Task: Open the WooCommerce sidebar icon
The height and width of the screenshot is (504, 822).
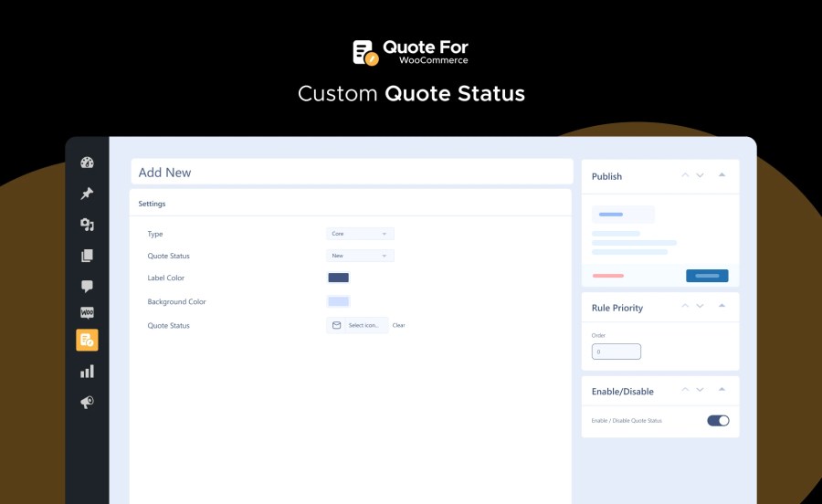Action: pos(87,312)
